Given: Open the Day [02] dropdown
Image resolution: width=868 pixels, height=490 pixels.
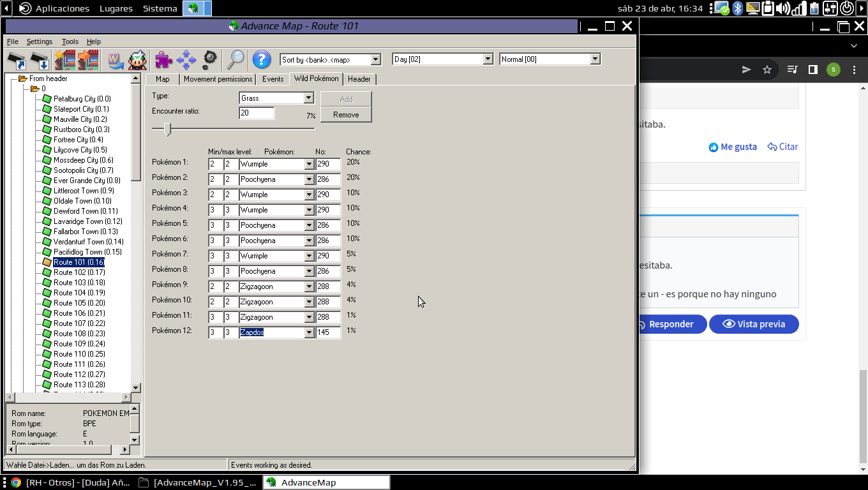Looking at the screenshot, I should click(488, 59).
